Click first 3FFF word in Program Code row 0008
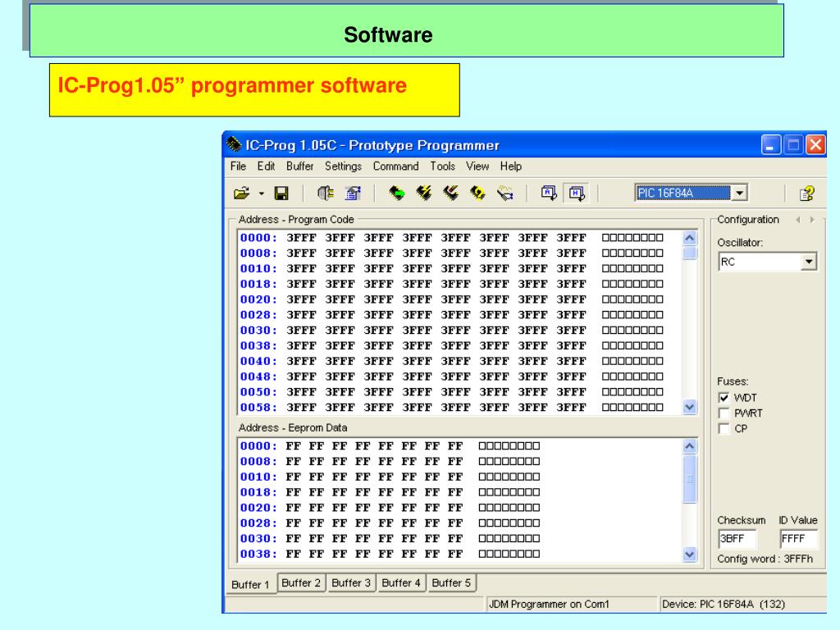The image size is (840, 630). 302,253
